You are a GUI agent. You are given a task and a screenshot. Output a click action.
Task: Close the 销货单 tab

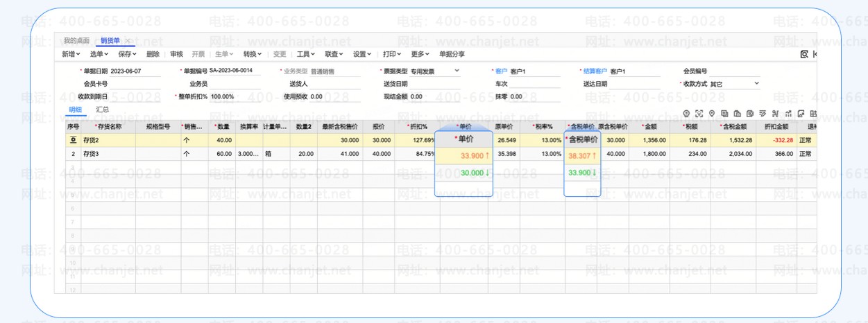127,41
